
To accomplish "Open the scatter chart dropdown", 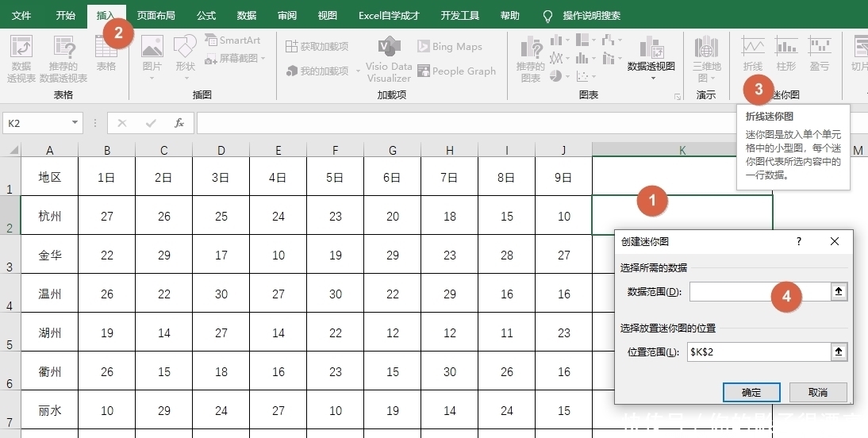I will tap(586, 76).
